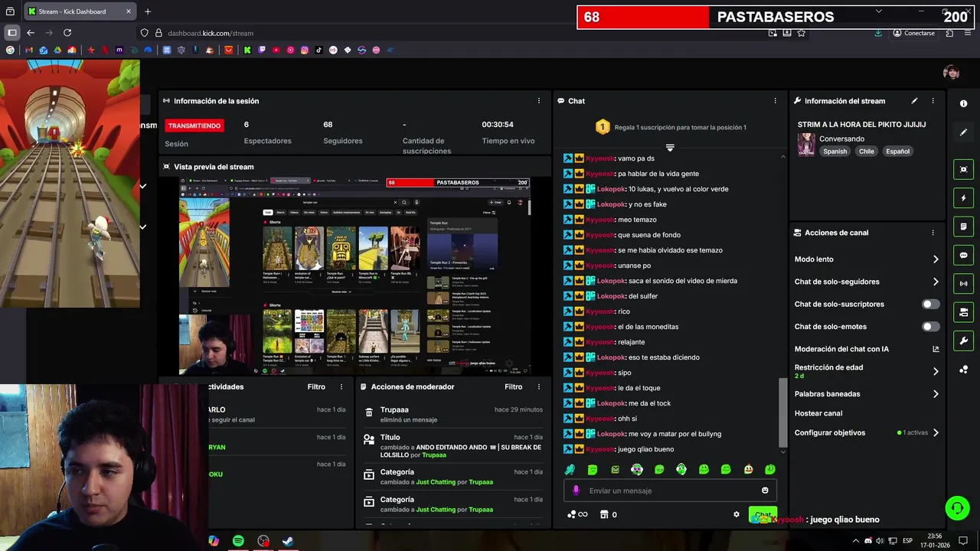Click the Trupaaa eliminó un mensaje entry
Screen dimensions: 980x551
453,414
